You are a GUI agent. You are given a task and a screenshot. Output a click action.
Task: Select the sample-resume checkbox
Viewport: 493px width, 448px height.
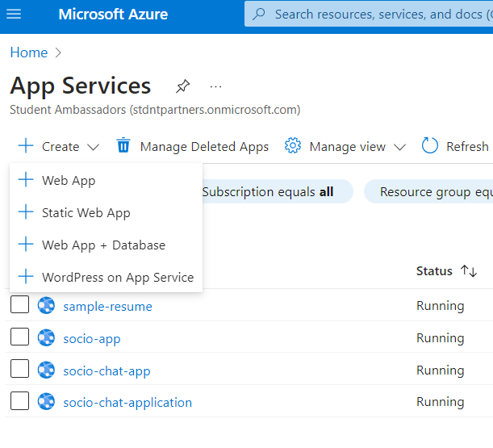click(20, 305)
